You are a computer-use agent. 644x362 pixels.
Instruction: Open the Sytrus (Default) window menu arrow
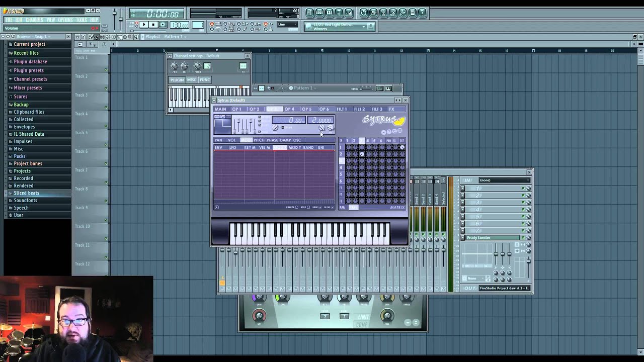(x=214, y=101)
